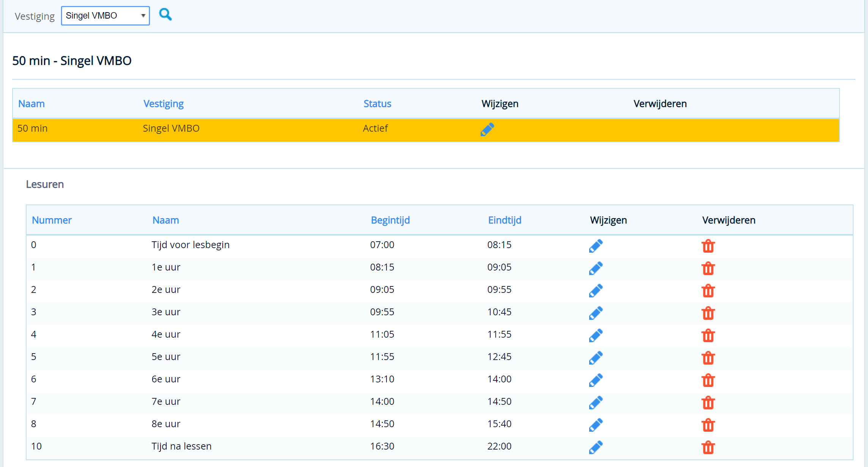The image size is (868, 467).
Task: Sort schedule table by Vestiging
Action: pos(164,104)
